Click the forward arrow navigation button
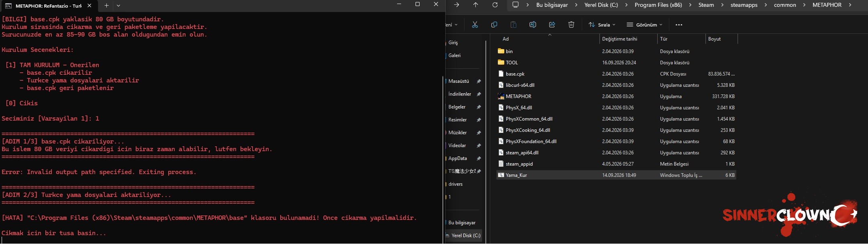The image size is (868, 244). pos(456,5)
